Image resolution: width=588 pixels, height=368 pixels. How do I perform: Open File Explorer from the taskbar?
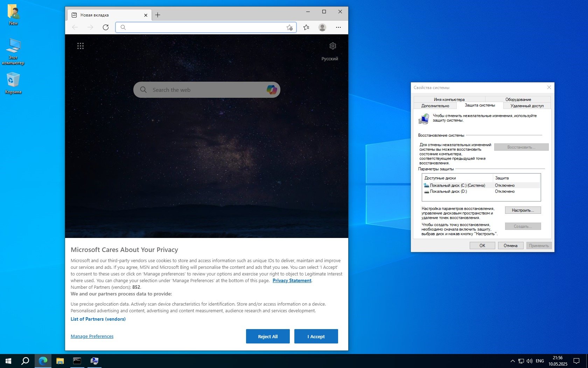60,361
